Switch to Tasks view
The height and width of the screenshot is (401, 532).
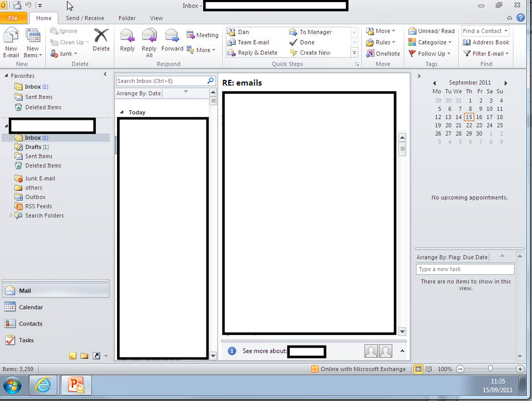tap(56, 340)
